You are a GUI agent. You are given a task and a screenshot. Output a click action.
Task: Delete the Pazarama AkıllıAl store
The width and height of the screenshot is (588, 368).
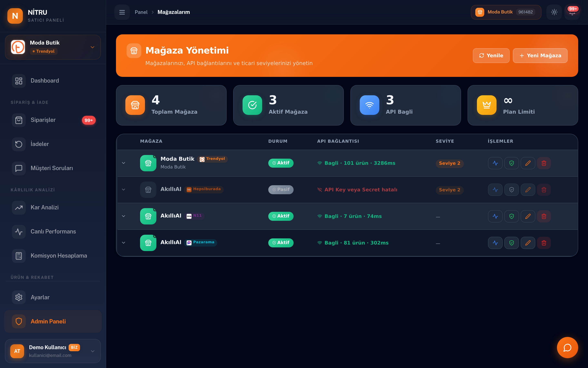[x=544, y=243]
